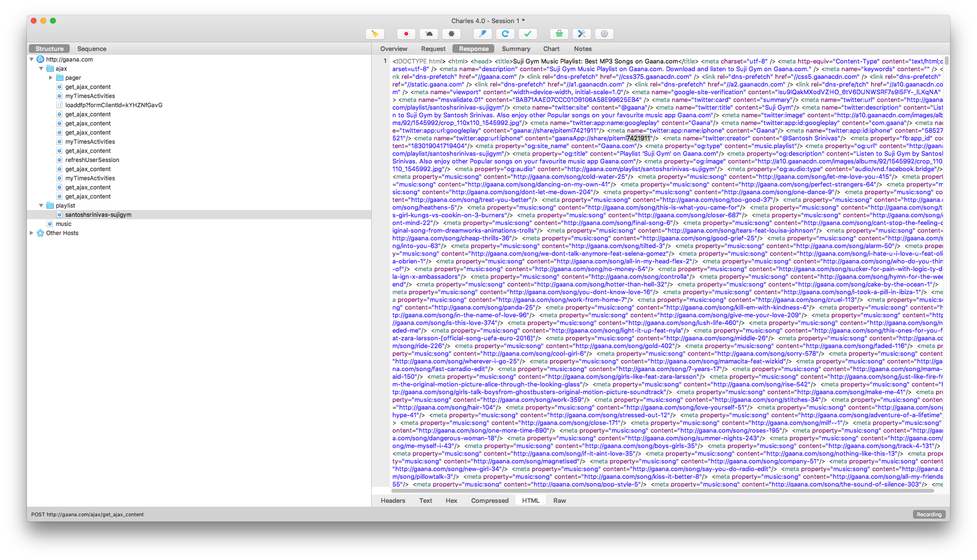The image size is (977, 560).
Task: Collapse the ajax folder
Action: click(x=41, y=69)
